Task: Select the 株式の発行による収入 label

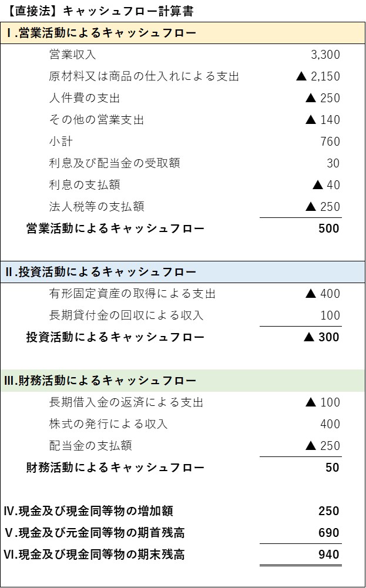Action: (108, 424)
